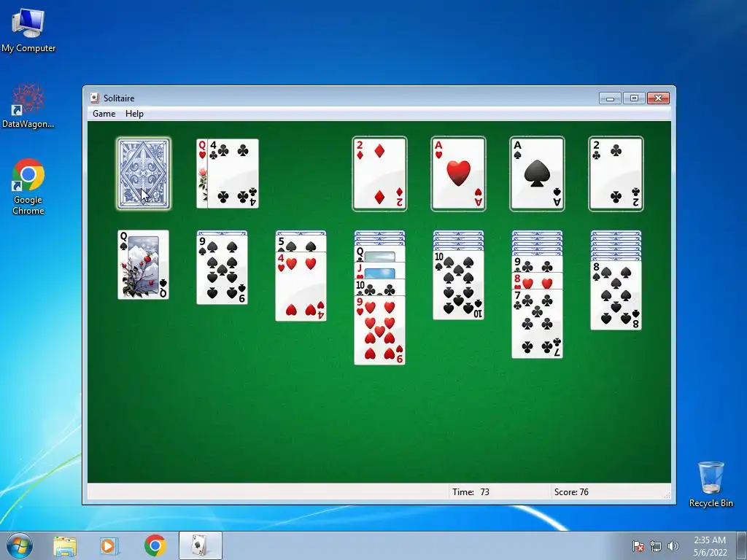
Task: Select the 7 of clubs in sixth column
Action: tap(537, 324)
